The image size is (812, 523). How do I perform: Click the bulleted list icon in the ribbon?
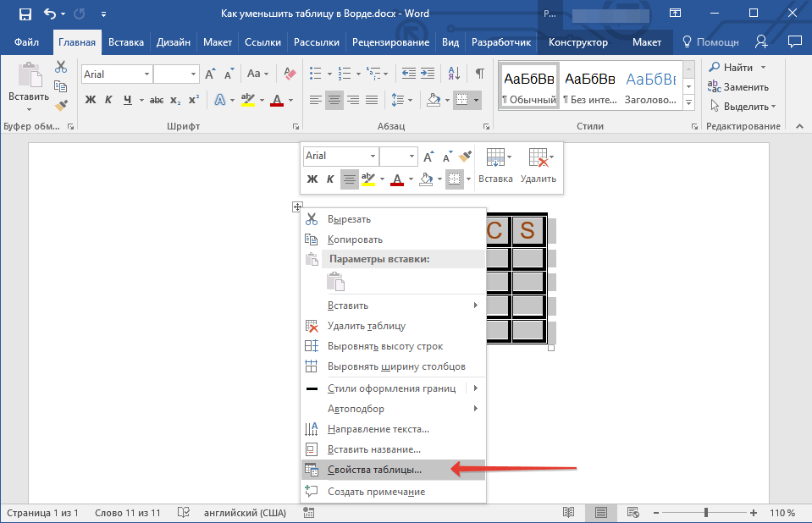pos(316,74)
